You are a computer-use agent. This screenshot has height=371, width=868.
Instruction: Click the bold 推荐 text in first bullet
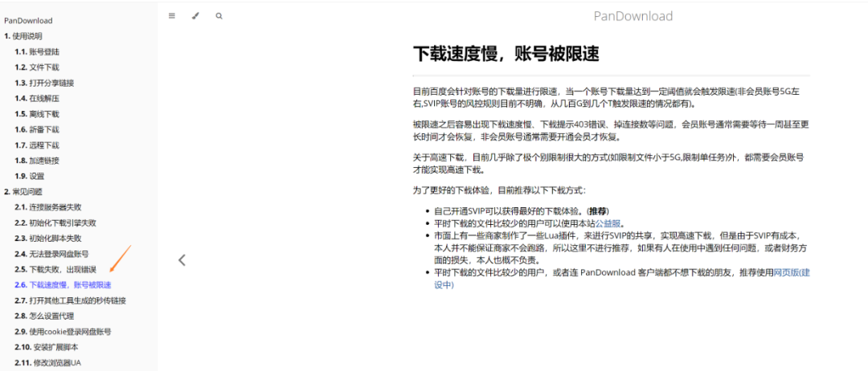point(598,211)
